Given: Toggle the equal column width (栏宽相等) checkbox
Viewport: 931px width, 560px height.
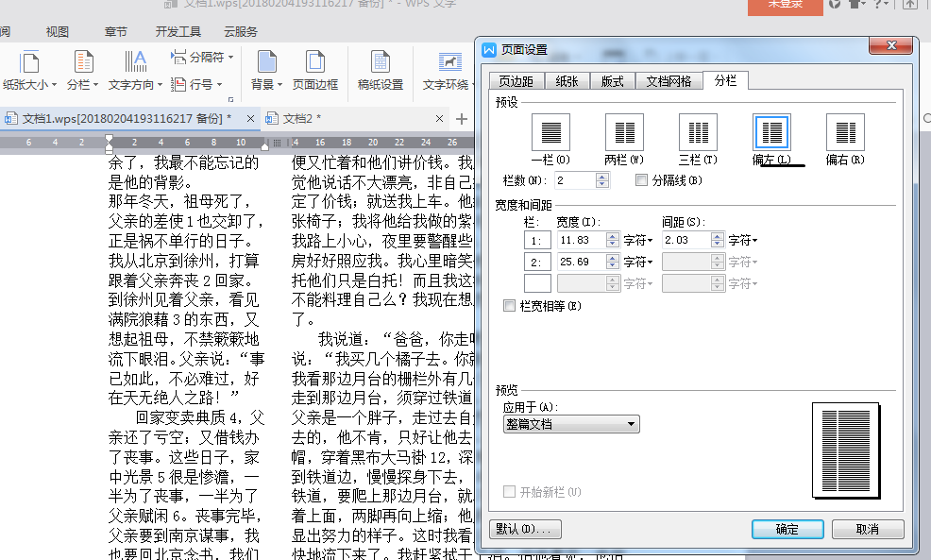Looking at the screenshot, I should 509,306.
